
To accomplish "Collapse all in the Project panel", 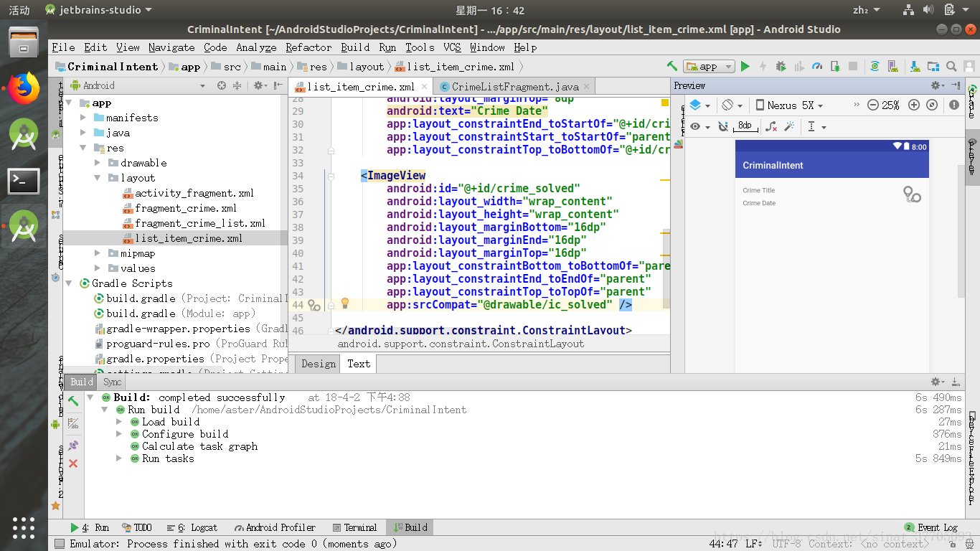I will [x=237, y=85].
